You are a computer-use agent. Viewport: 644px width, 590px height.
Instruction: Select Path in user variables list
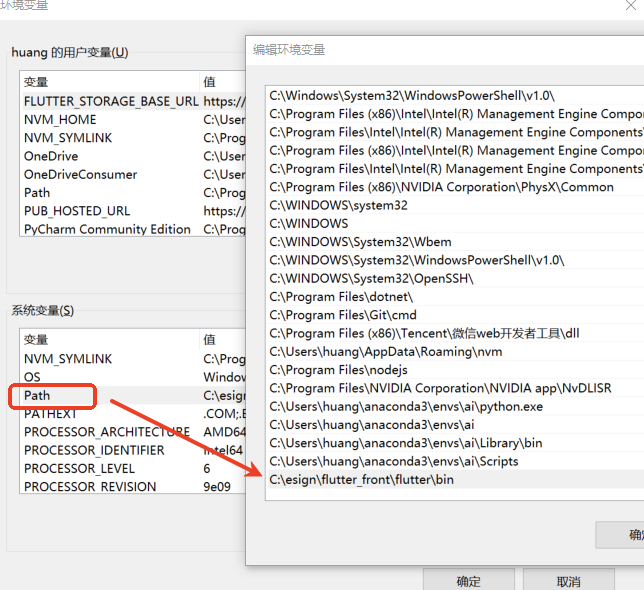133,193
